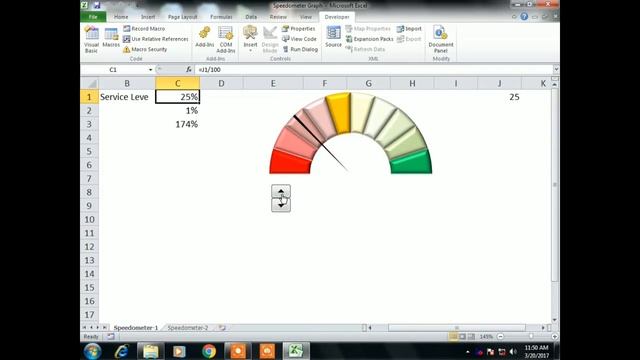Switch to the Review tab
Screen dimensions: 640x360
pyautogui.click(x=278, y=17)
